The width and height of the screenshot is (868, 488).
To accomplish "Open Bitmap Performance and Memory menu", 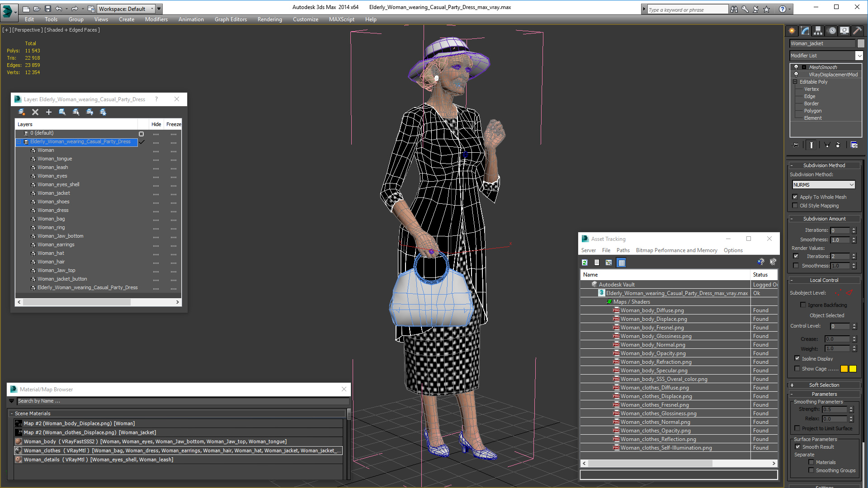I will pos(677,250).
